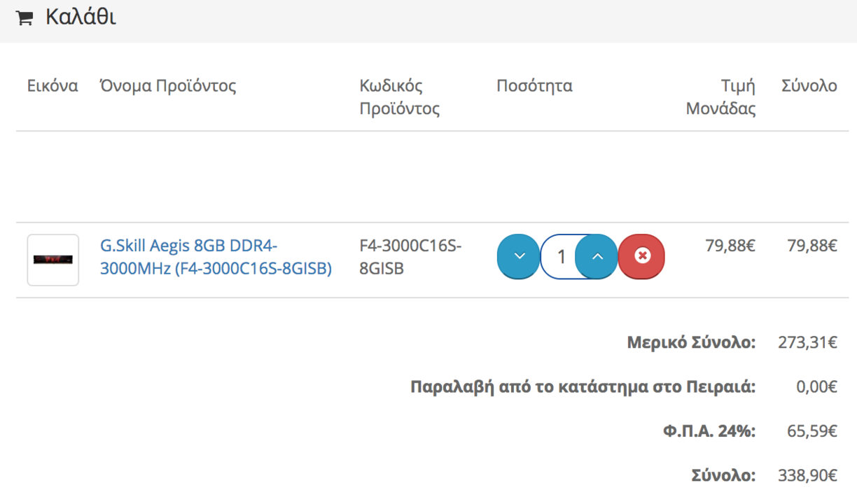Click the Καλάθι heading text

pyautogui.click(x=81, y=17)
